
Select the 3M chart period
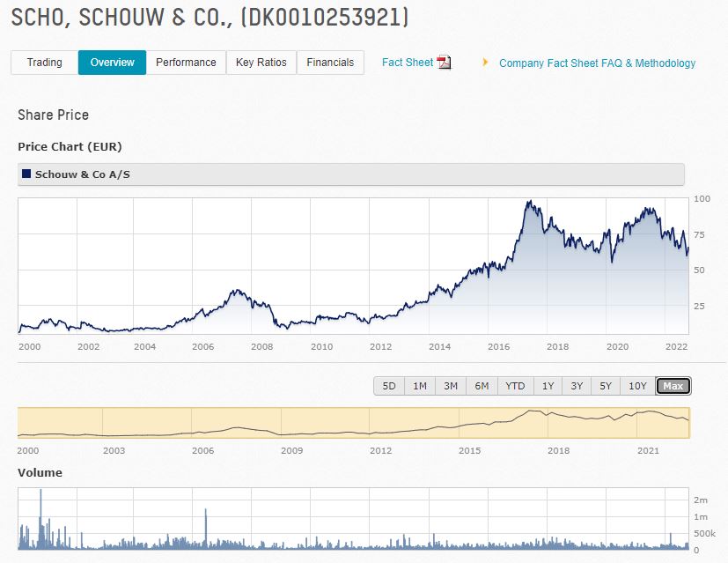451,386
